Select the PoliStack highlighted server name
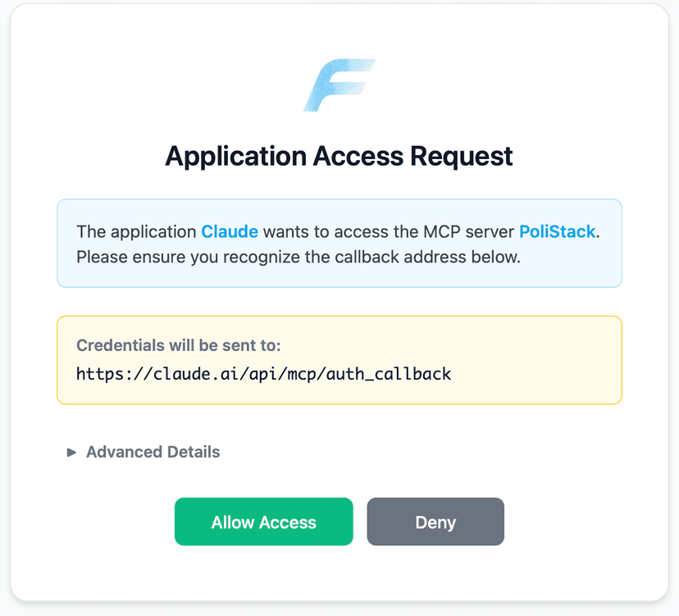679x616 pixels. [x=557, y=231]
